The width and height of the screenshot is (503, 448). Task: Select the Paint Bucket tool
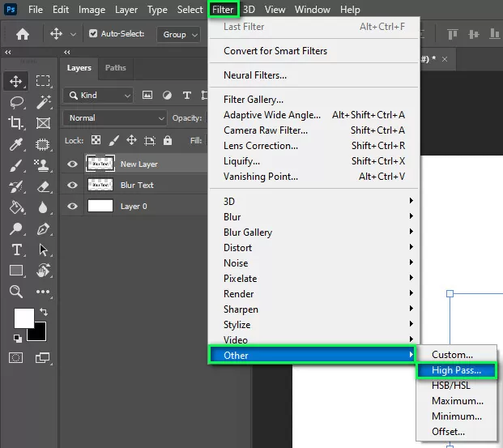(x=16, y=207)
